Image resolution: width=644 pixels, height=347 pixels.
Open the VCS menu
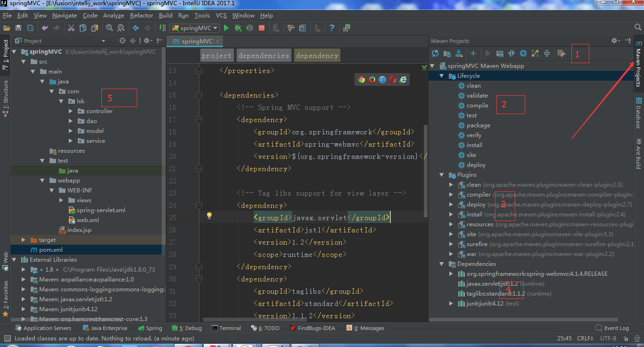point(221,15)
